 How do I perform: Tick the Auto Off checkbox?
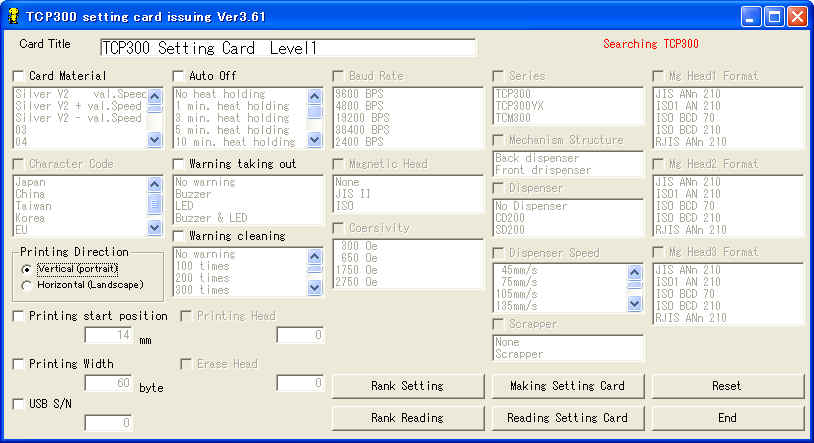click(179, 76)
